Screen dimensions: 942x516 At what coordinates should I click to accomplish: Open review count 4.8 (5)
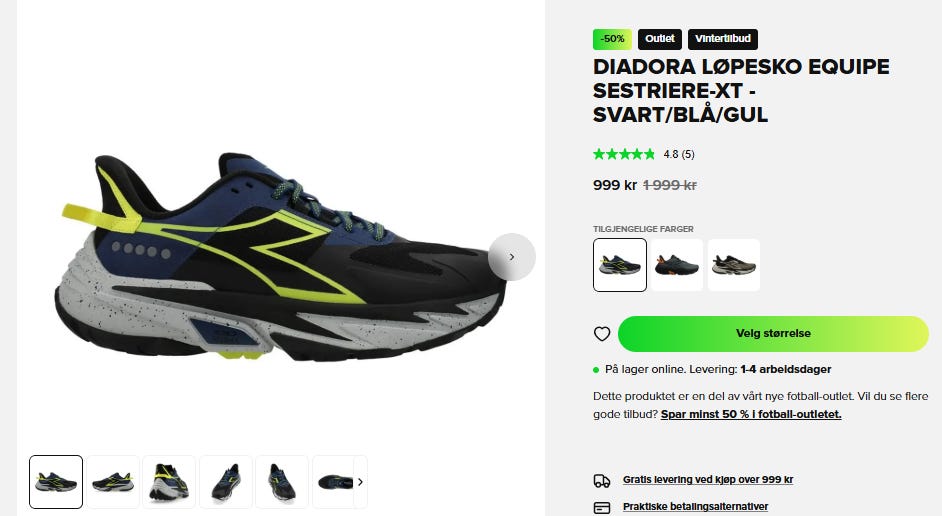[x=679, y=154]
